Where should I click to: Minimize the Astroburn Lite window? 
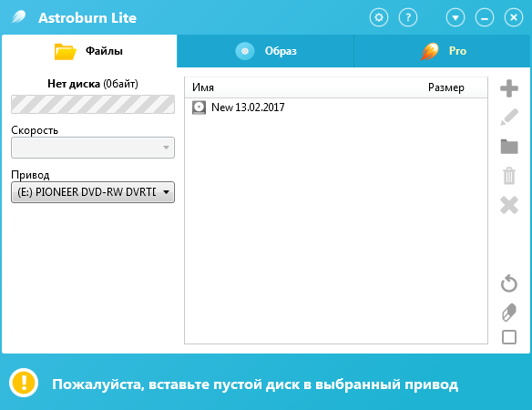(x=485, y=17)
